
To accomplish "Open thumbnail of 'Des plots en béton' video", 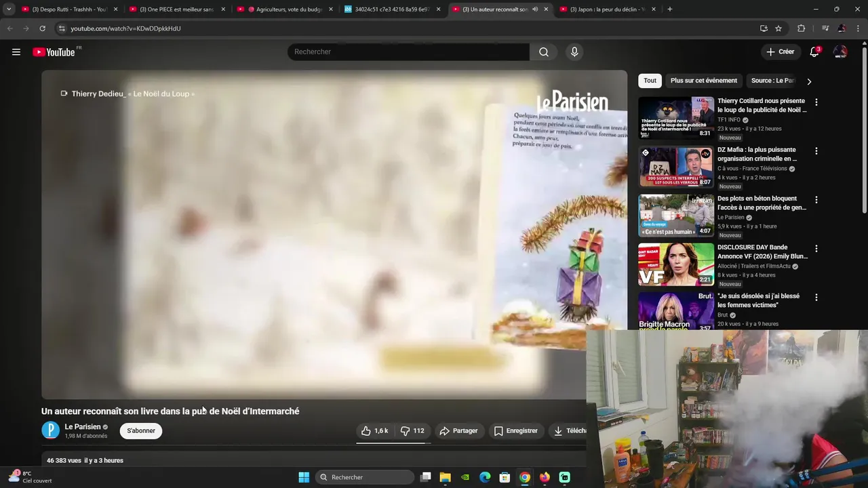I will coord(676,216).
